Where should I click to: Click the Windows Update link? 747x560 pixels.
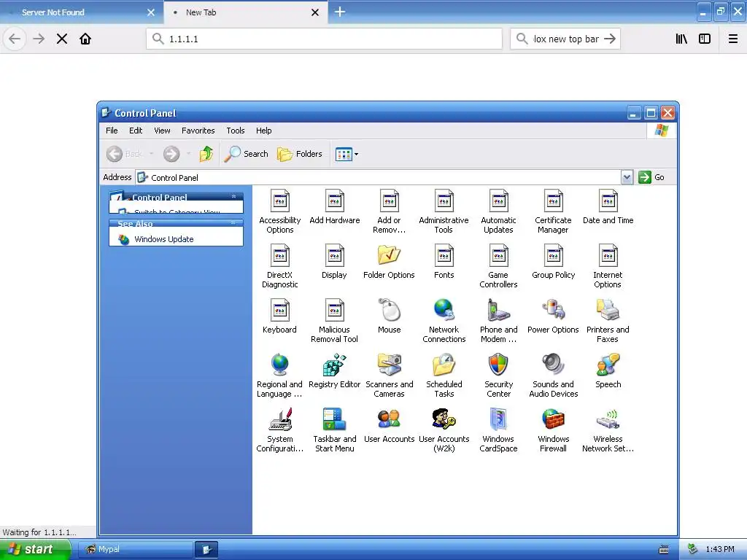pos(163,239)
